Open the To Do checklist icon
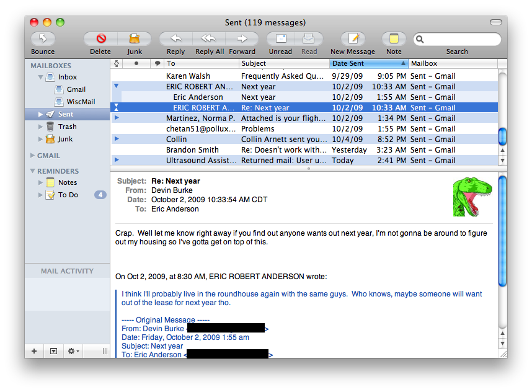Image resolution: width=532 pixels, height=392 pixels. [x=50, y=195]
